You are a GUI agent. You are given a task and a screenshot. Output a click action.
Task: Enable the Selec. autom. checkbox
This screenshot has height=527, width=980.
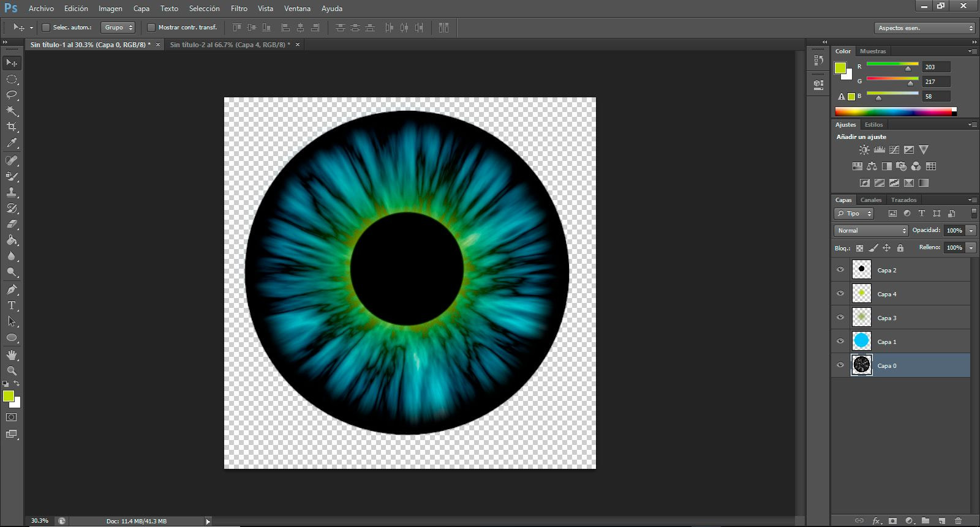(45, 28)
